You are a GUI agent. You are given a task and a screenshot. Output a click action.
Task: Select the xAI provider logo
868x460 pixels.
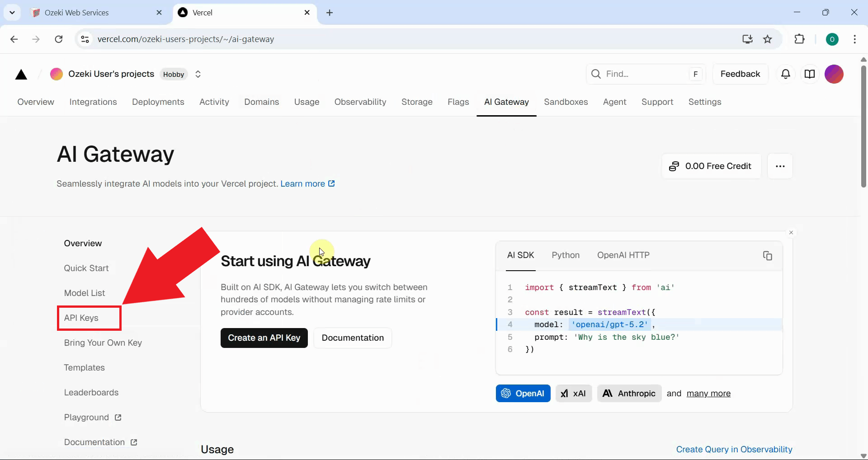click(573, 393)
